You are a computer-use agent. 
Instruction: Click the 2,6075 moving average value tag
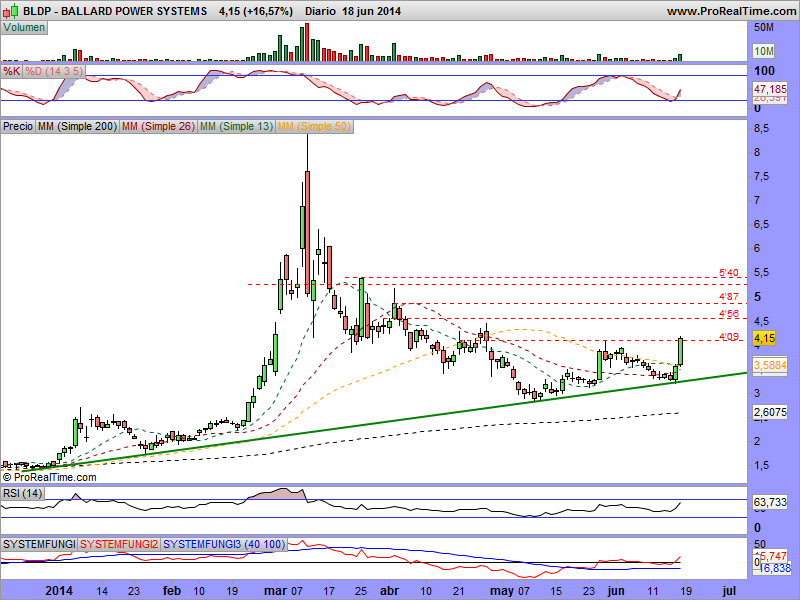pyautogui.click(x=770, y=412)
